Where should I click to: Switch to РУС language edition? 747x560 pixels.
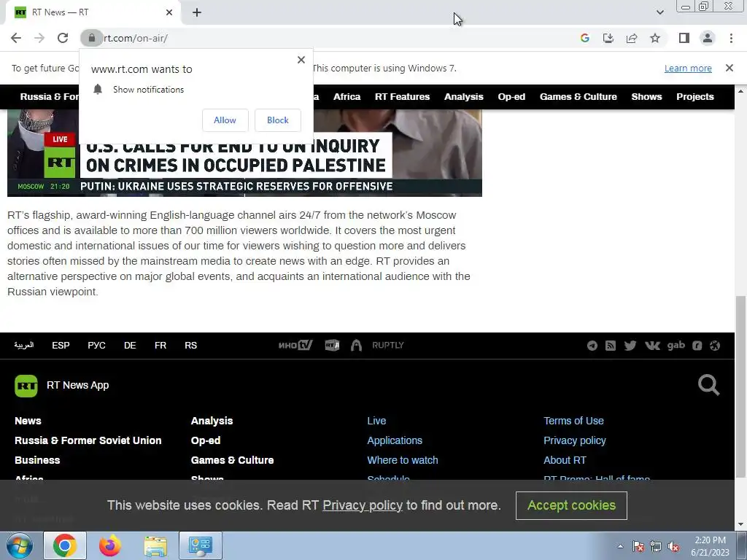point(96,345)
